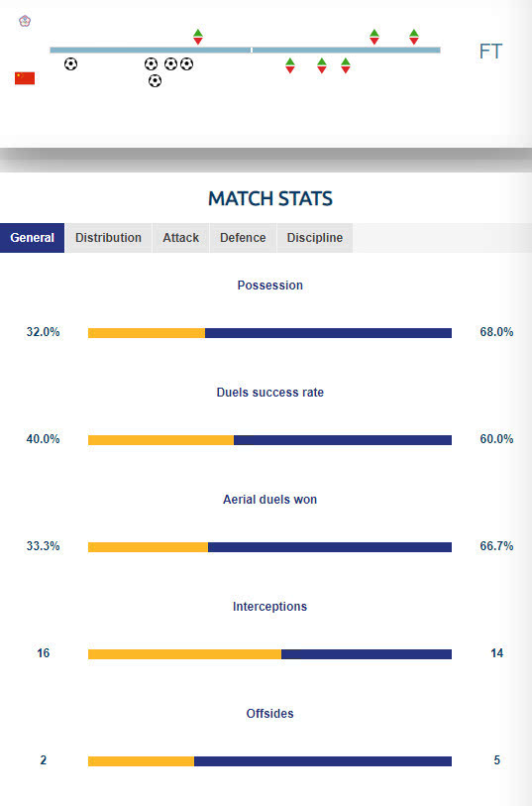
Task: Click the rightmost of three adjacent goal balls
Action: pos(186,64)
